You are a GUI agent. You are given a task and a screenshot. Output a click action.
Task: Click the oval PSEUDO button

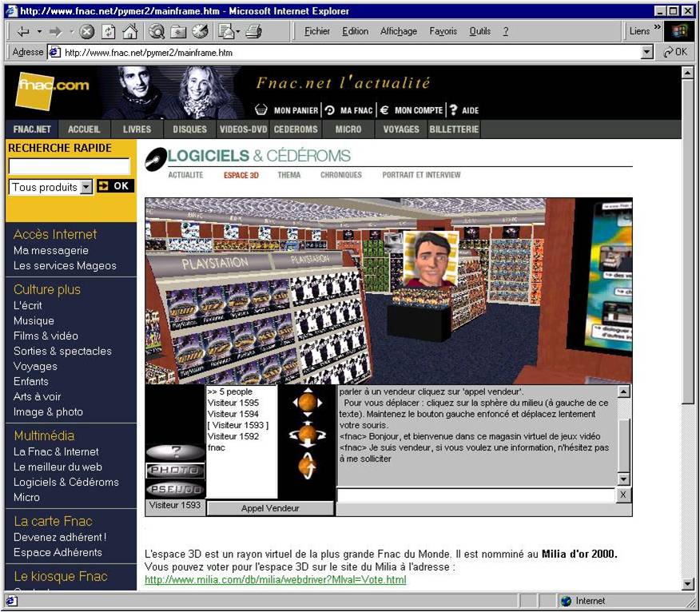(176, 489)
